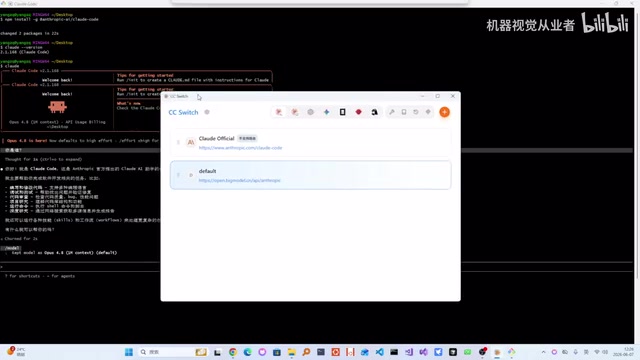This screenshot has width=640, height=360.
Task: Open CC Switch settings gear beside the title
Action: (207, 112)
